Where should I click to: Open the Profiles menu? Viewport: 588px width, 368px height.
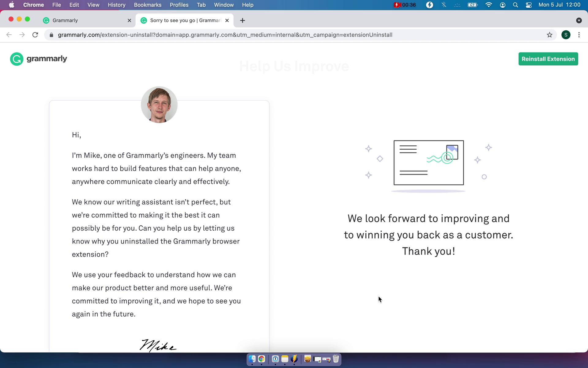point(179,5)
